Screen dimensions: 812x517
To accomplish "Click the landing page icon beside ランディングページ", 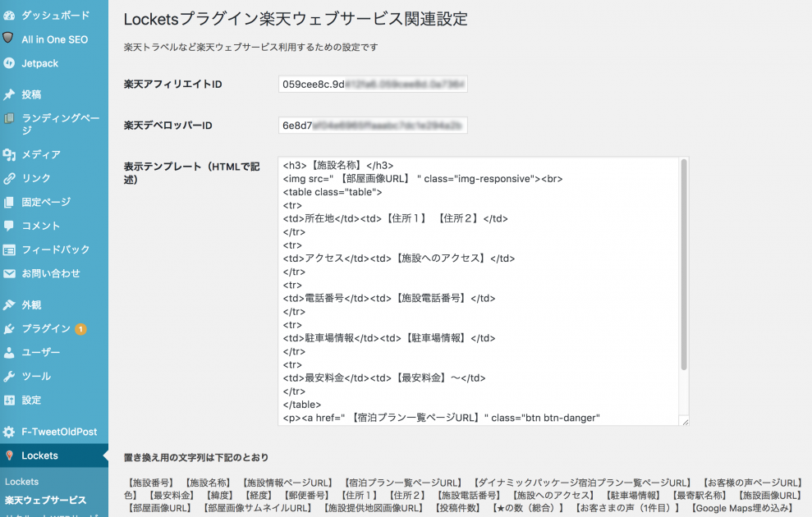I will (x=9, y=118).
